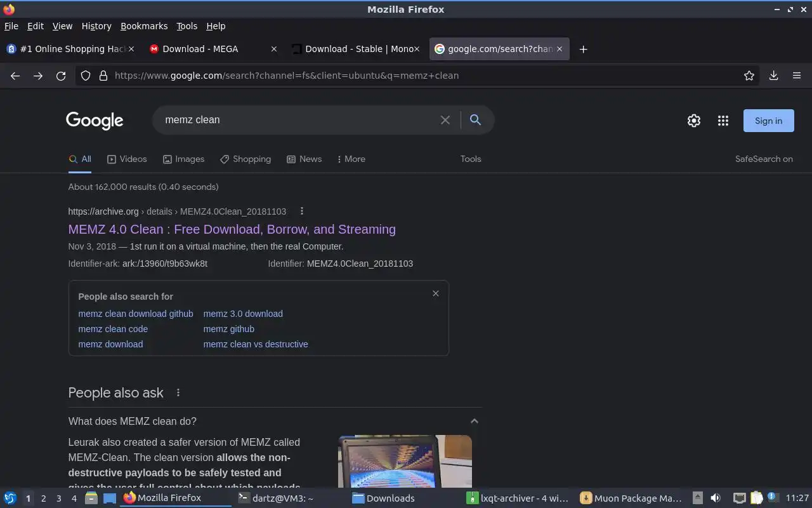
Task: Select the News results filter
Action: (x=304, y=159)
